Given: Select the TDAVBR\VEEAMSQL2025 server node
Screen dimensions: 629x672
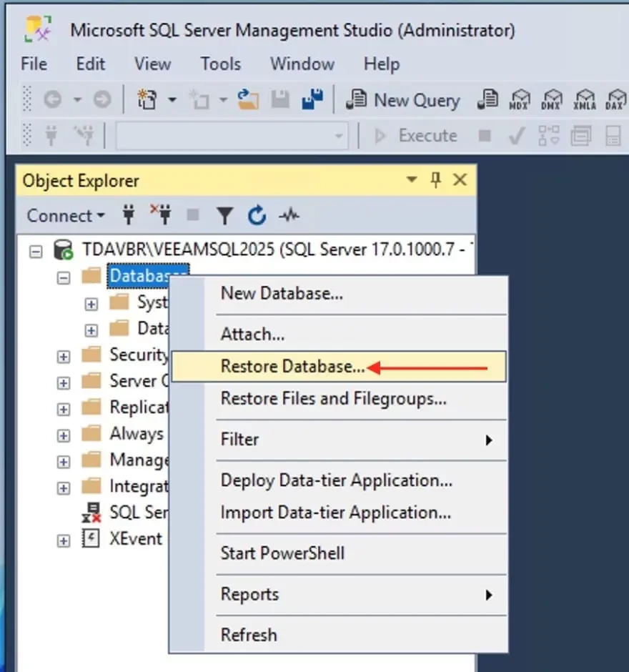Looking at the screenshot, I should 277,249.
